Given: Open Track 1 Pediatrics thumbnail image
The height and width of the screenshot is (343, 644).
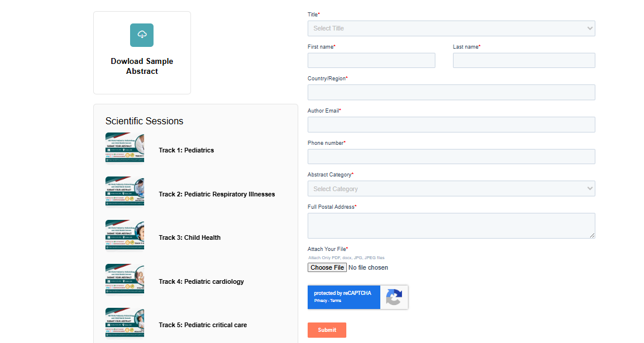Looking at the screenshot, I should tap(125, 149).
